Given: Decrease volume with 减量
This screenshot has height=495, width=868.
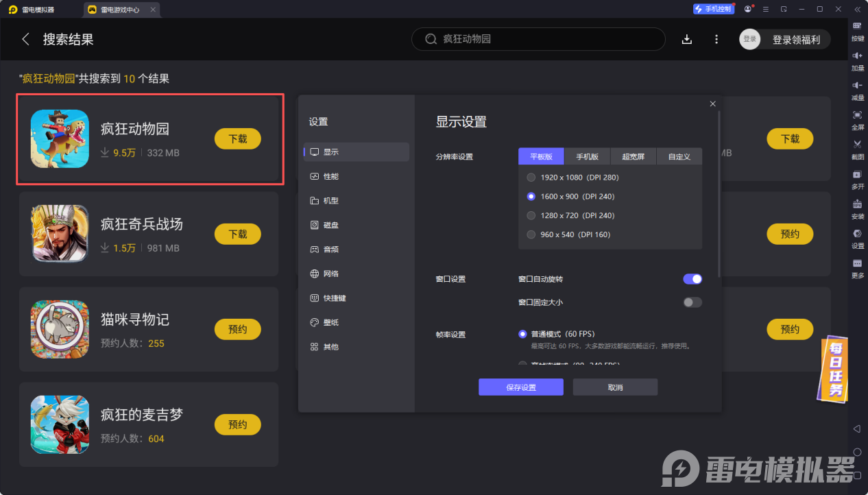Looking at the screenshot, I should 857,90.
